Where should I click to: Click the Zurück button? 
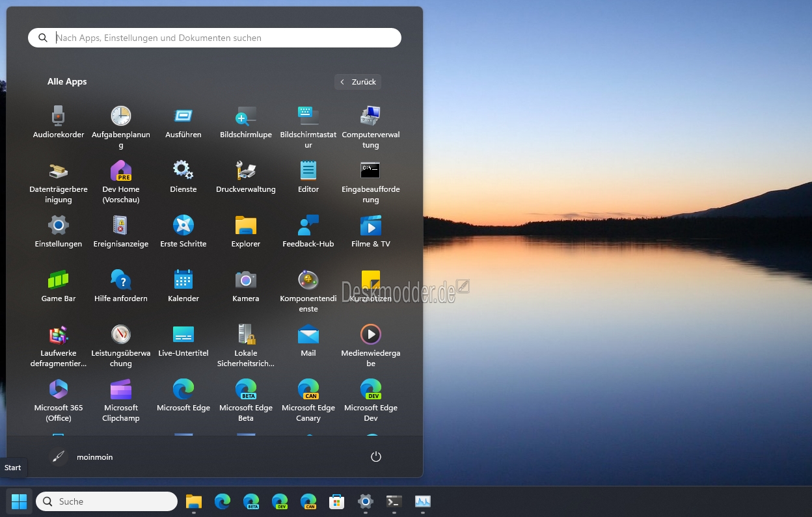358,82
